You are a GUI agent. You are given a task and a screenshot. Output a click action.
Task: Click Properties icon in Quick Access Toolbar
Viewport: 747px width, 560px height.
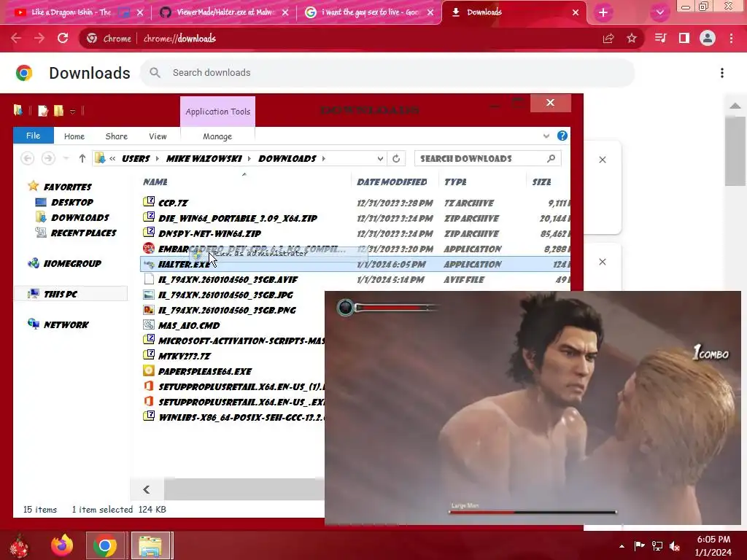pyautogui.click(x=43, y=111)
